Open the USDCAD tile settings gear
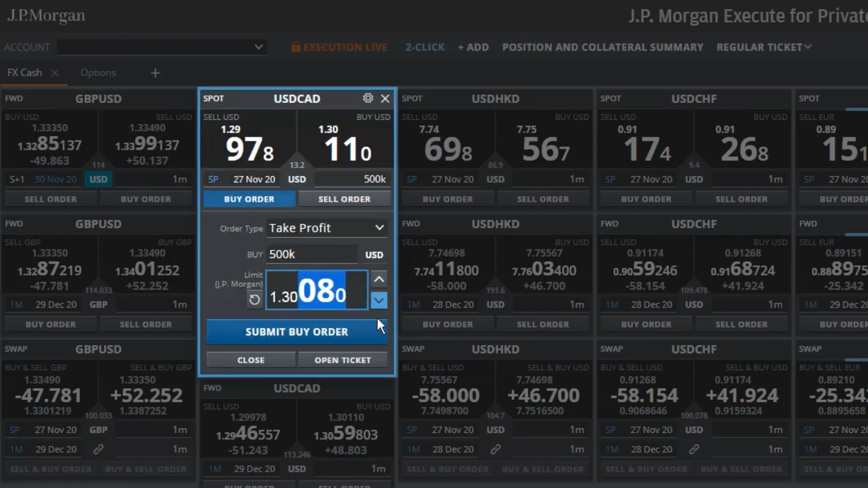Image resolution: width=868 pixels, height=488 pixels. (x=368, y=98)
